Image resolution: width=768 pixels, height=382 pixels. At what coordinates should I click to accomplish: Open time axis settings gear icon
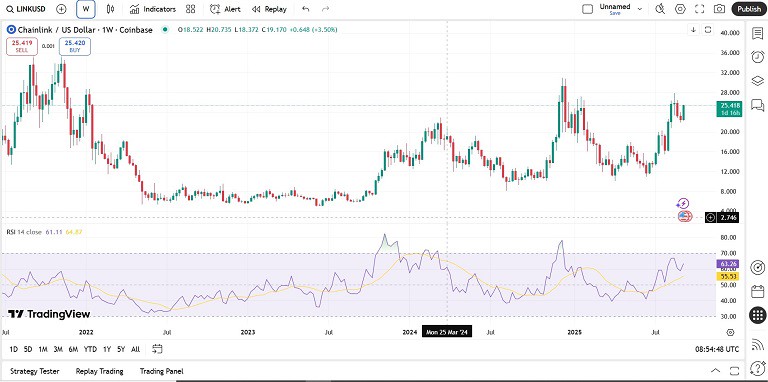(x=730, y=333)
